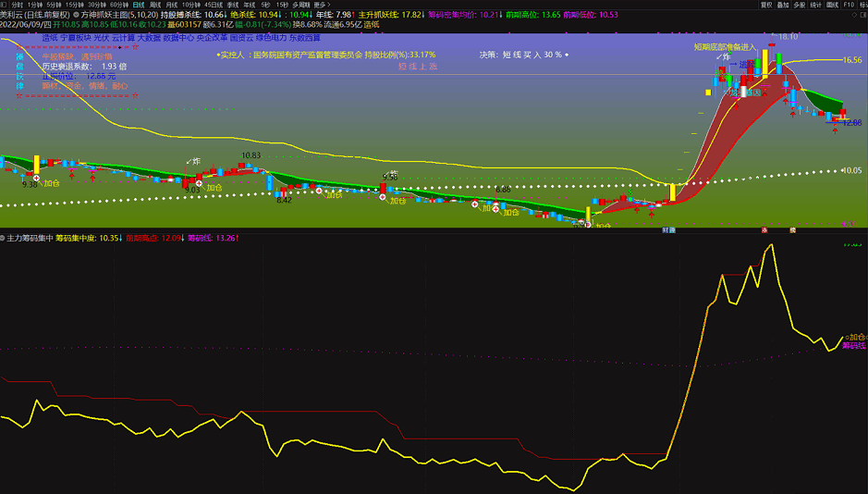Expand the 更多 periods dropdown
The image size is (868, 494).
322,5
